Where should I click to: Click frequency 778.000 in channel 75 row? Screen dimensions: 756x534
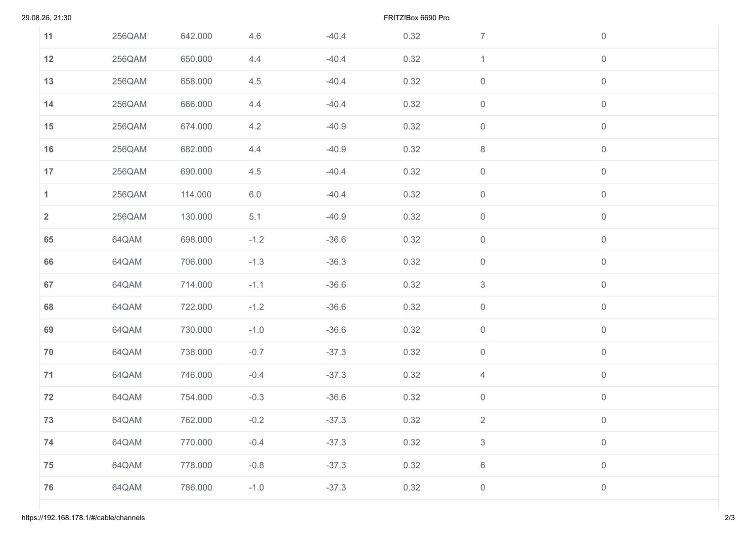[x=196, y=465]
